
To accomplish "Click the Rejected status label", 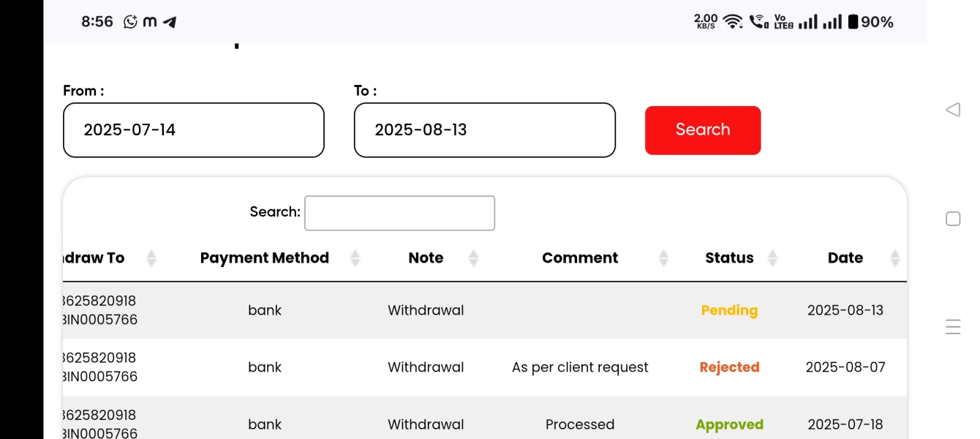I will click(729, 367).
